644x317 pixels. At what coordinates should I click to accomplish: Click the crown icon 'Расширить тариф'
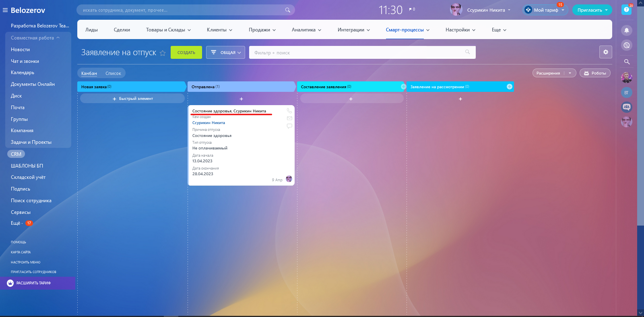pos(10,283)
